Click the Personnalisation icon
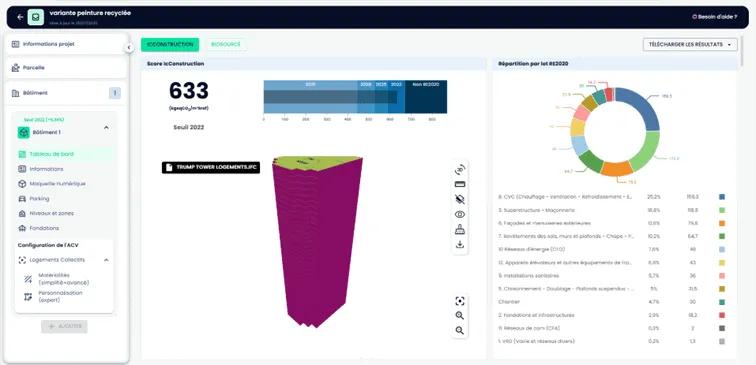Image resolution: width=756 pixels, height=365 pixels. pos(28,296)
